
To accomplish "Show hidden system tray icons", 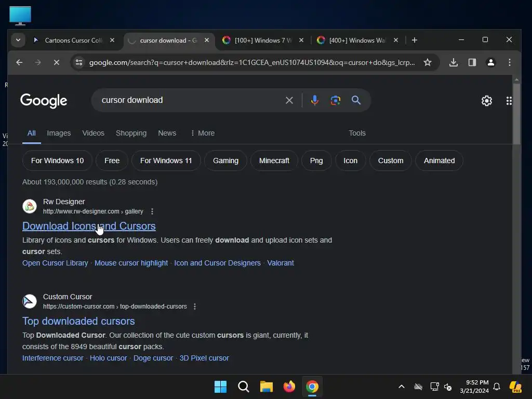I will coord(402,387).
